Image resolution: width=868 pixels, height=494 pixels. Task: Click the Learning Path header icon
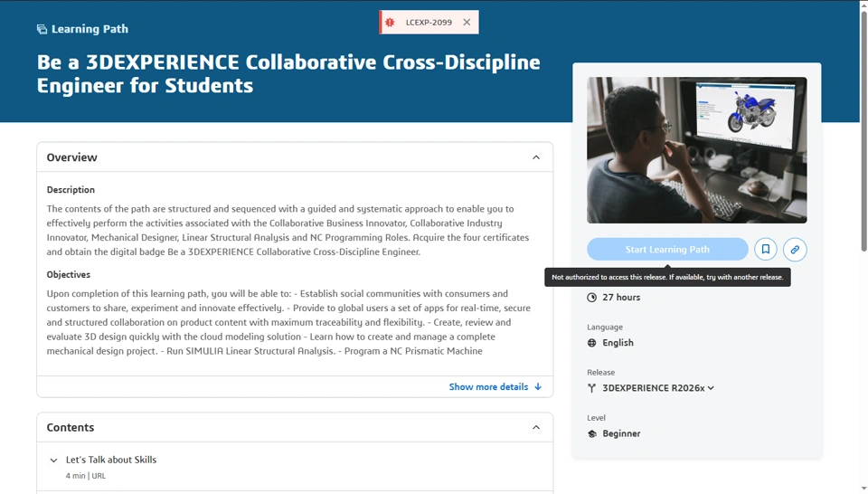(42, 29)
